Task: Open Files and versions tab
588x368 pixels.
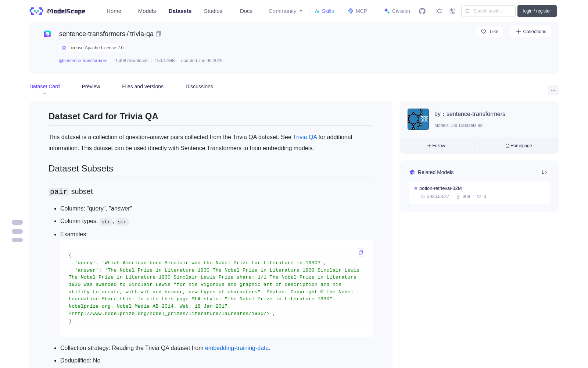Action: 143,86
